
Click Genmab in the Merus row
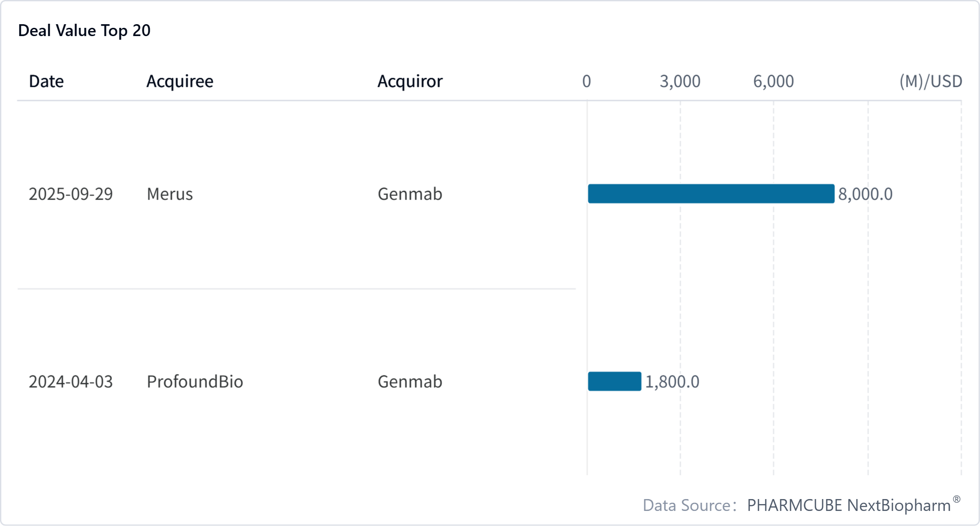pyautogui.click(x=410, y=194)
